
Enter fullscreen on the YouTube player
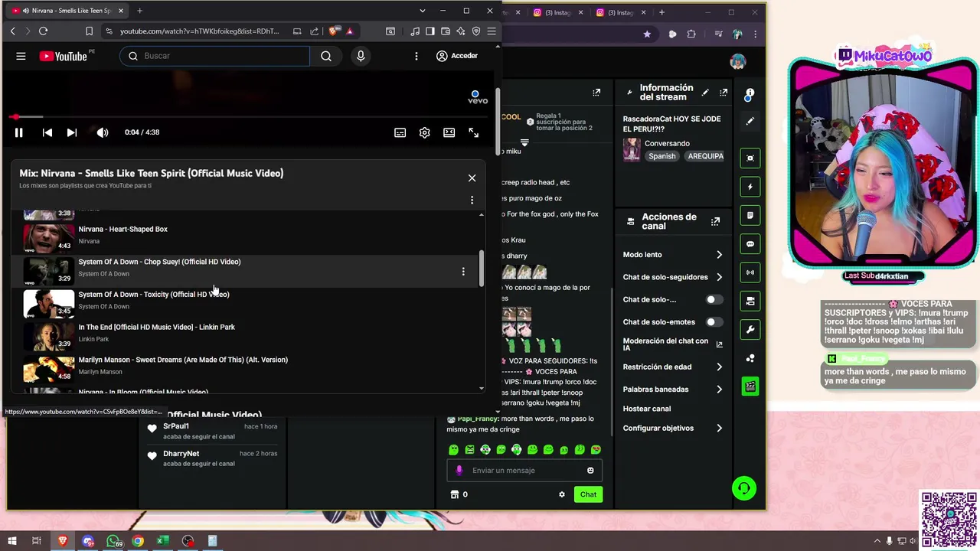coord(473,132)
